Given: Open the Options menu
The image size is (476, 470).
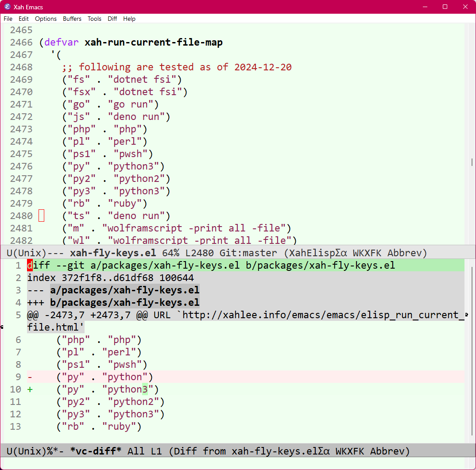Looking at the screenshot, I should click(46, 19).
